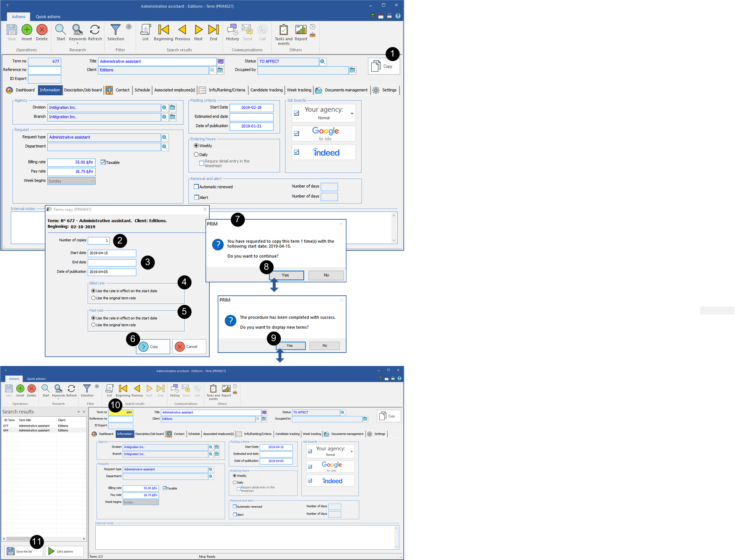
Task: Click the help question mark in top window
Action: pyautogui.click(x=398, y=16)
